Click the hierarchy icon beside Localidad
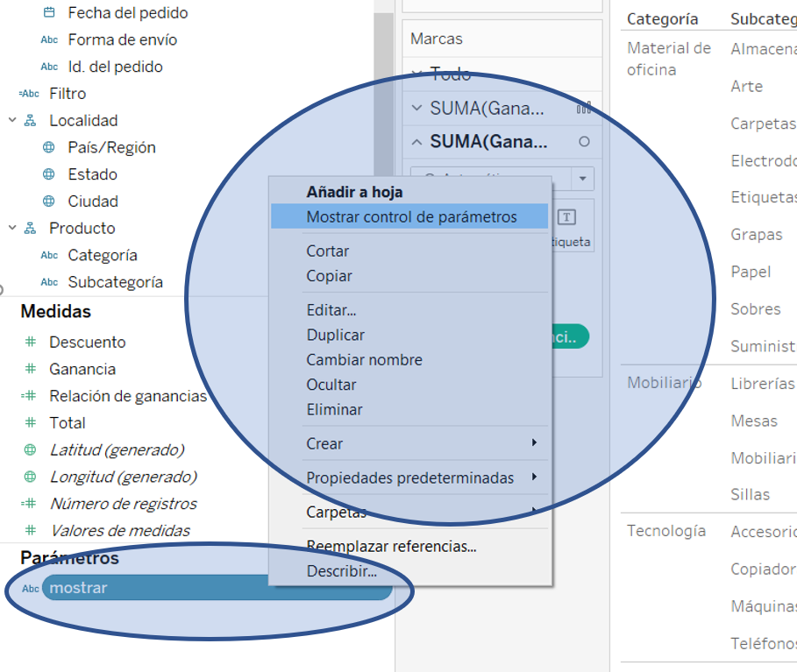Viewport: 797px width, 672px height. tap(31, 121)
